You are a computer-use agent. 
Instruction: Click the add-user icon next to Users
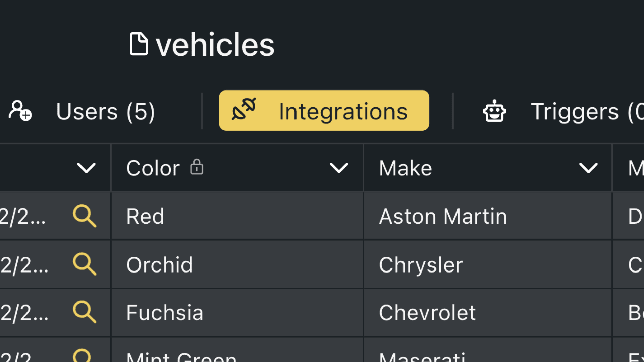point(19,111)
